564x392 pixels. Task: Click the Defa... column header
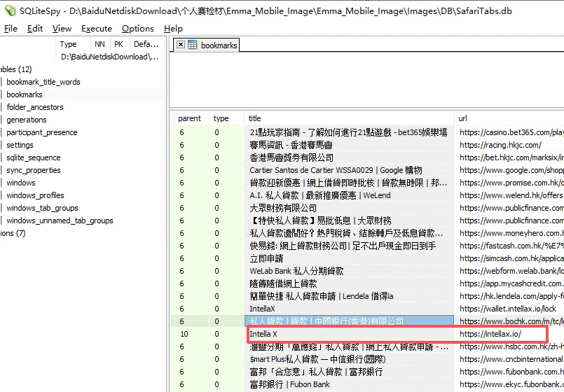click(146, 44)
